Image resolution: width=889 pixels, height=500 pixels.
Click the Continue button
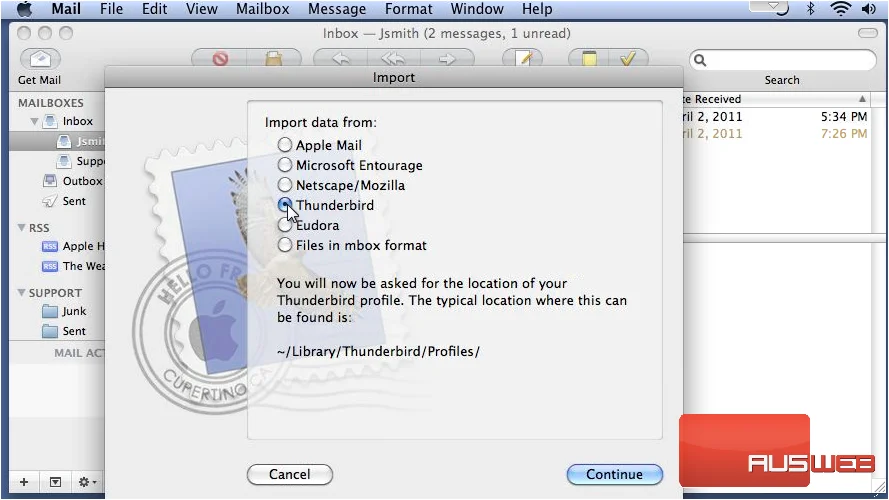[615, 474]
